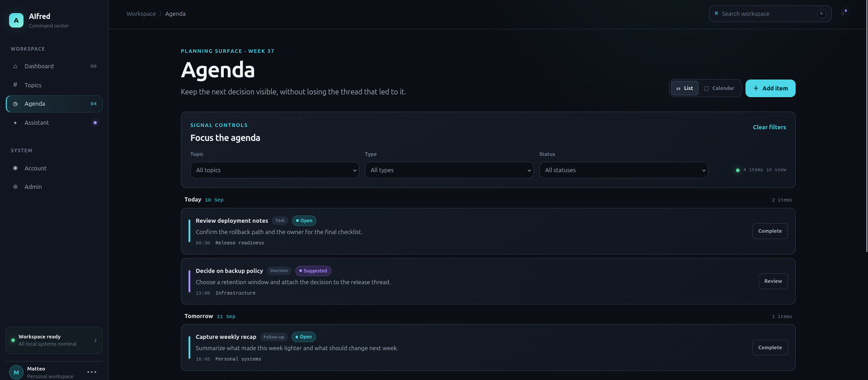
Task: Click the Alfred logo avatar
Action: tap(16, 20)
